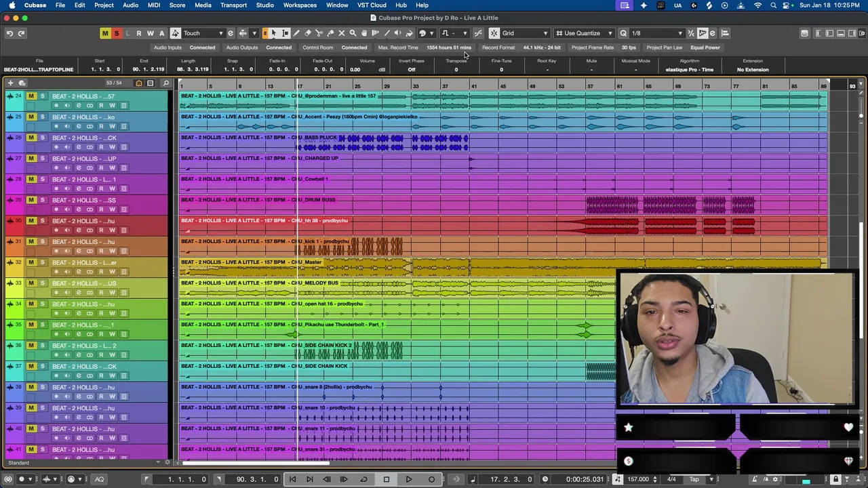Open the Grid snap type dropdown

tap(525, 33)
